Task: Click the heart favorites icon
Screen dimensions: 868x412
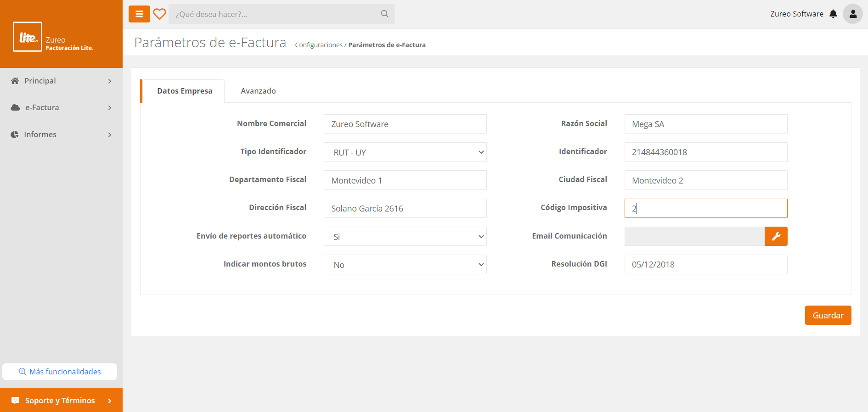Action: tap(159, 14)
